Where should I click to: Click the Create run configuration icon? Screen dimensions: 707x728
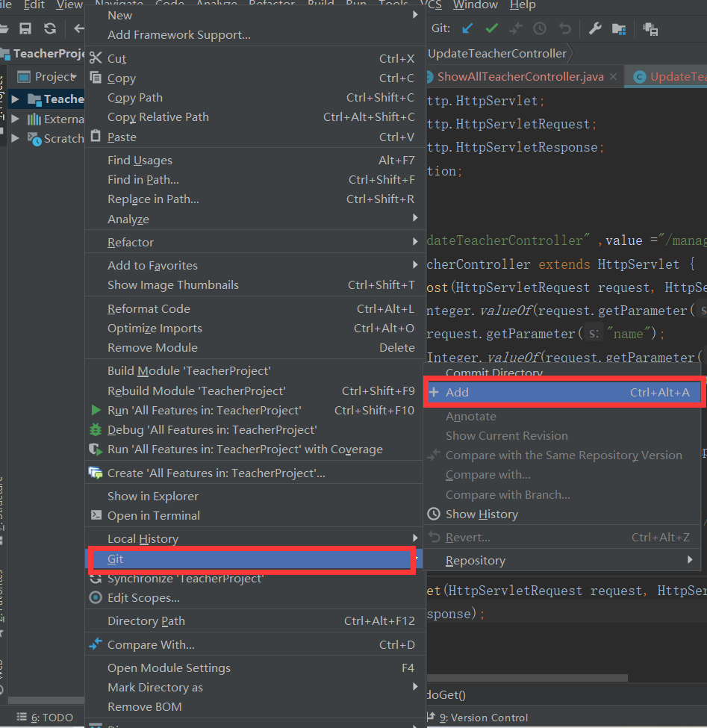tap(96, 473)
